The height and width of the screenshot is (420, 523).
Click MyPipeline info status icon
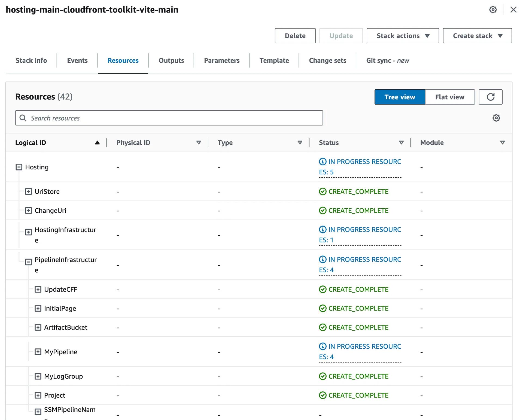point(323,346)
